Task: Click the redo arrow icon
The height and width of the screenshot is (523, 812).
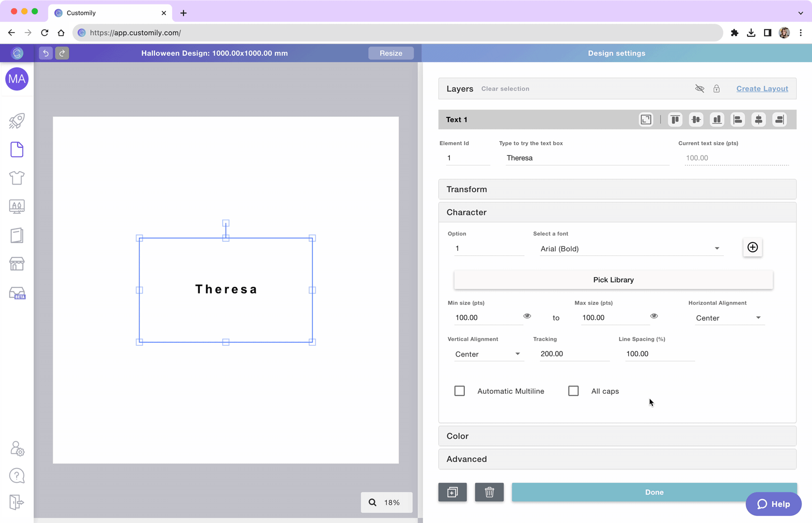Action: coord(62,53)
